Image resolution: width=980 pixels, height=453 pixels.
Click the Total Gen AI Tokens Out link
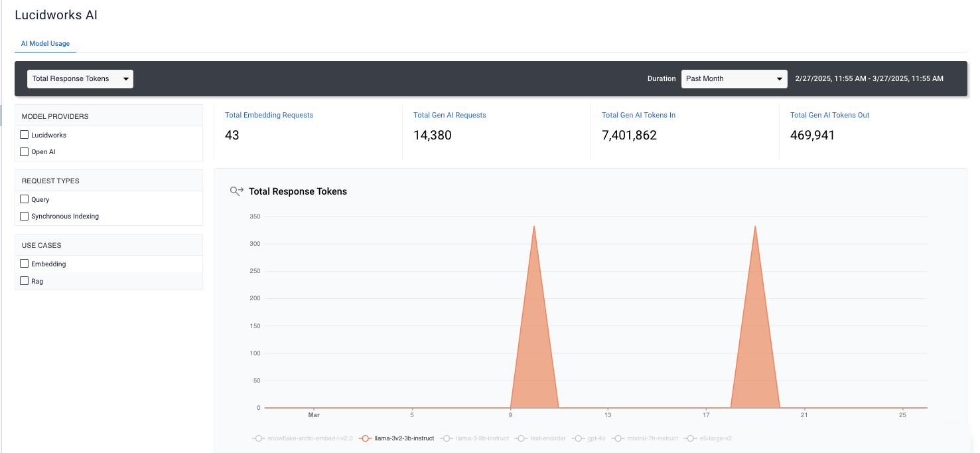(829, 115)
